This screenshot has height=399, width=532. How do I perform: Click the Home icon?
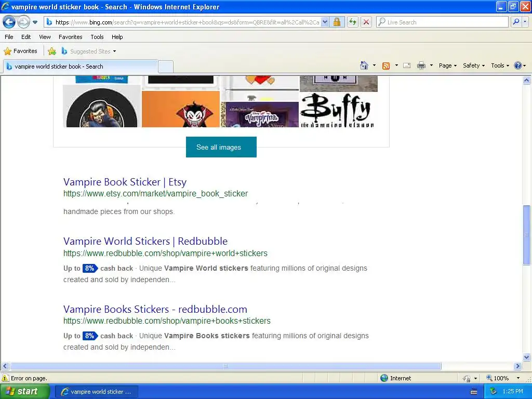(364, 65)
